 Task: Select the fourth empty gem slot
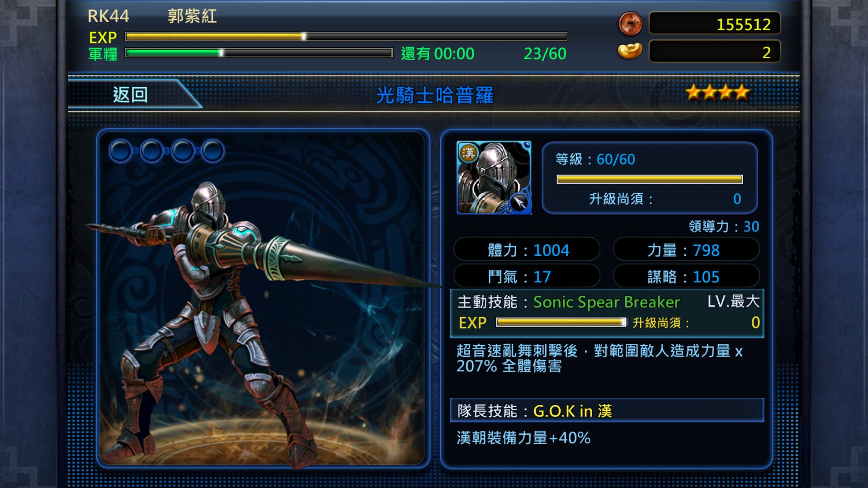pyautogui.click(x=213, y=151)
